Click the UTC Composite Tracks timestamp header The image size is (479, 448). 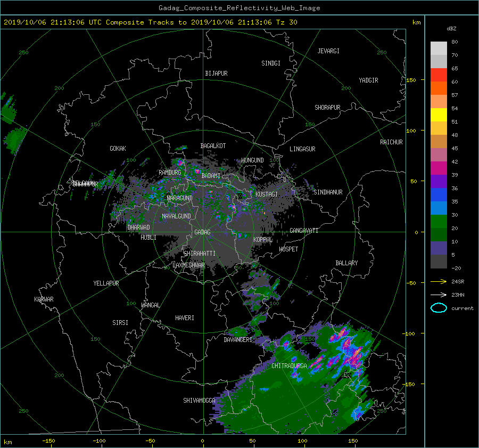(x=150, y=22)
